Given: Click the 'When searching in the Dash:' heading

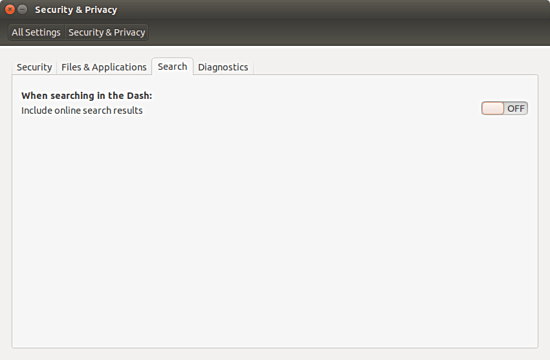Looking at the screenshot, I should point(87,96).
